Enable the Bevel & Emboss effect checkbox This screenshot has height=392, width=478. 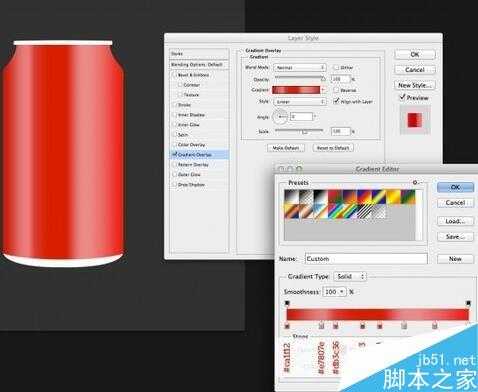point(174,75)
